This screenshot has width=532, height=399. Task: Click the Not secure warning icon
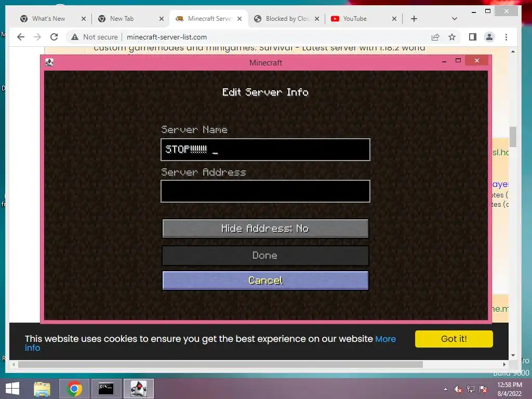(x=75, y=37)
